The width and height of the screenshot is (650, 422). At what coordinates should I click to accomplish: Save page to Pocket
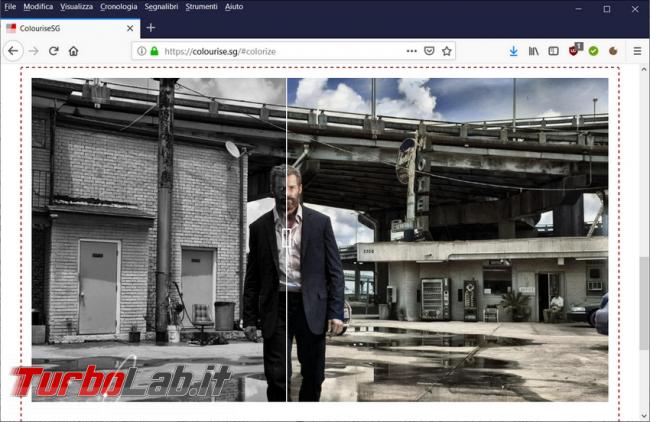[429, 51]
